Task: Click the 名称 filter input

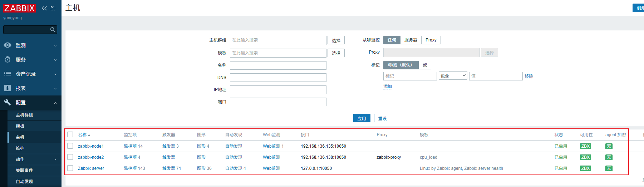Action: [x=278, y=65]
